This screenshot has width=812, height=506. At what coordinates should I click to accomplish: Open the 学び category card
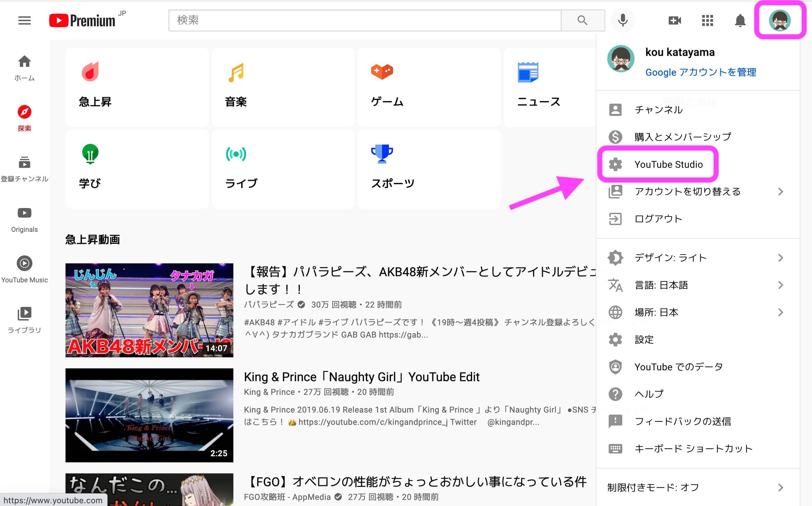pyautogui.click(x=137, y=169)
